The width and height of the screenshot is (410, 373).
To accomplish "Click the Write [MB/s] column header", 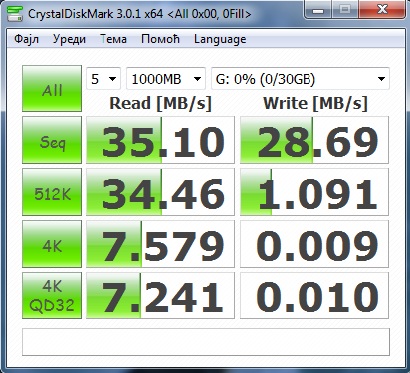I will point(315,103).
